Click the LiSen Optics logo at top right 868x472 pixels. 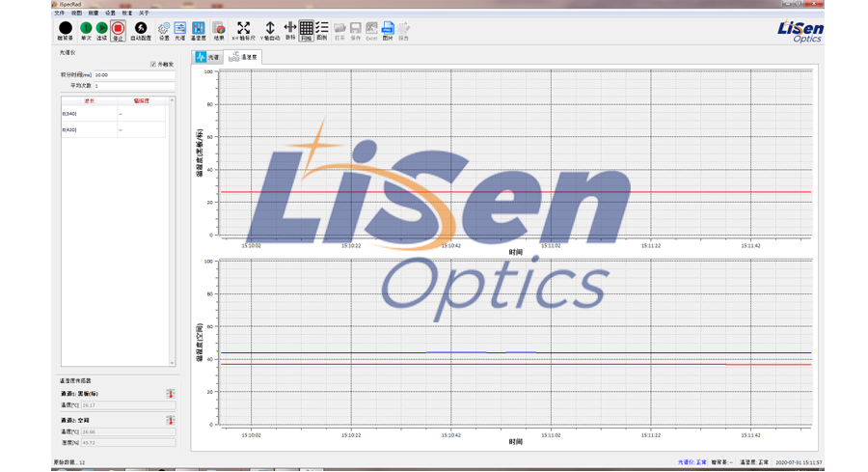coord(800,31)
